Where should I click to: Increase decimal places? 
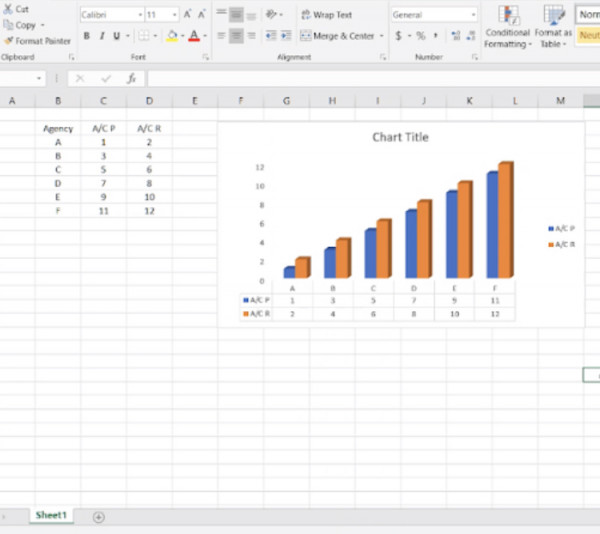(455, 36)
